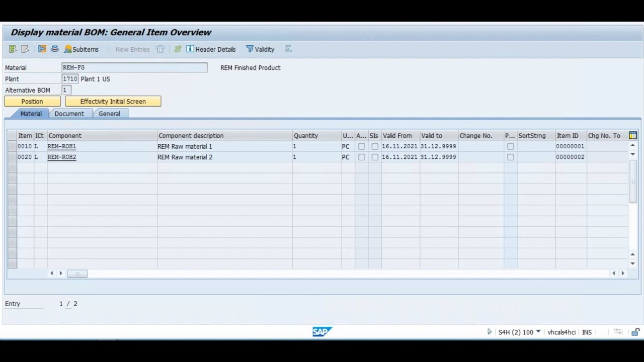The image size is (644, 362).
Task: Click the SAP logo
Action: pyautogui.click(x=322, y=332)
